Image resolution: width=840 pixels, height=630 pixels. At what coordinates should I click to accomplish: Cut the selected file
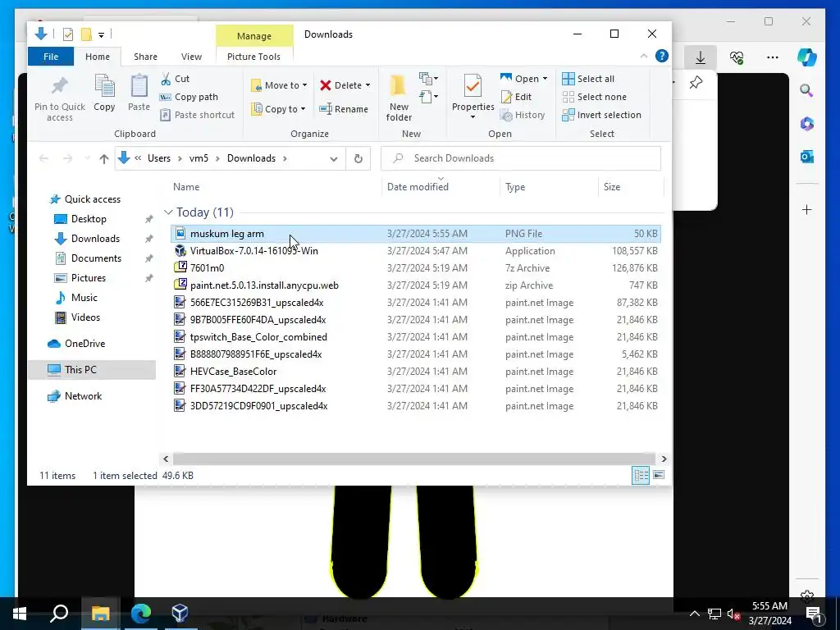[175, 79]
